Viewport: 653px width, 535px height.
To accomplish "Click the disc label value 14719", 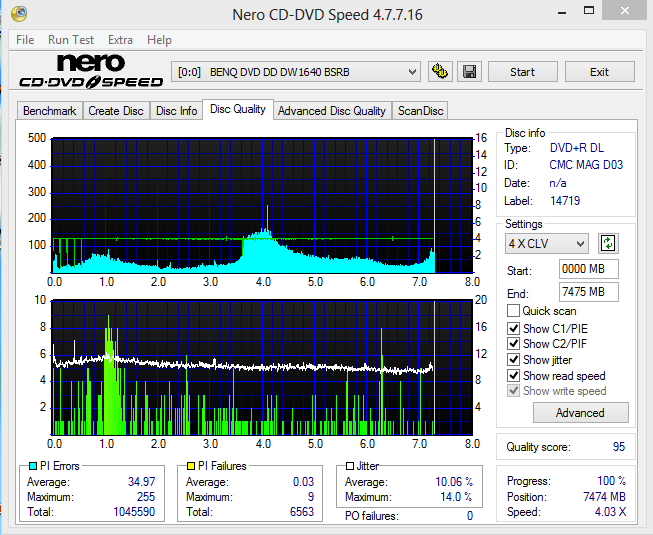I will tap(565, 201).
